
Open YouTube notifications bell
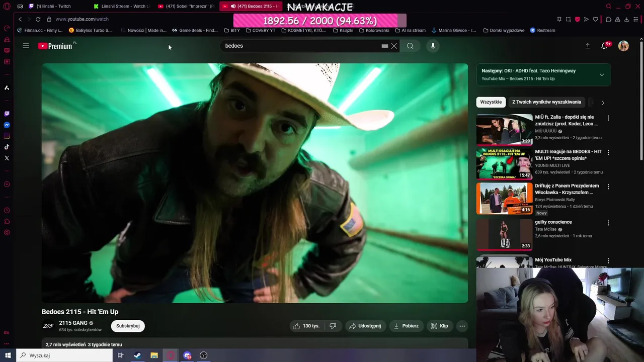[604, 46]
